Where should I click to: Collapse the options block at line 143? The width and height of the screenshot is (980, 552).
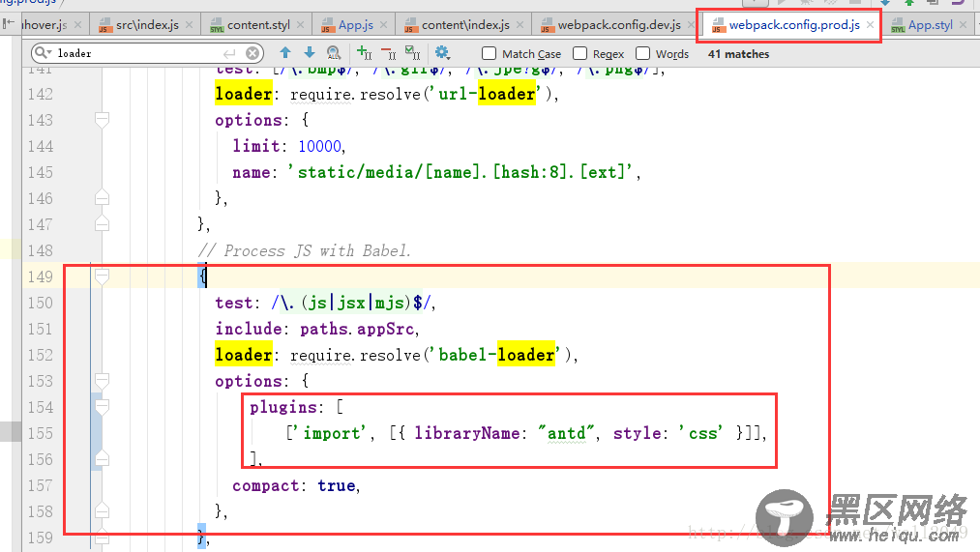pos(102,120)
